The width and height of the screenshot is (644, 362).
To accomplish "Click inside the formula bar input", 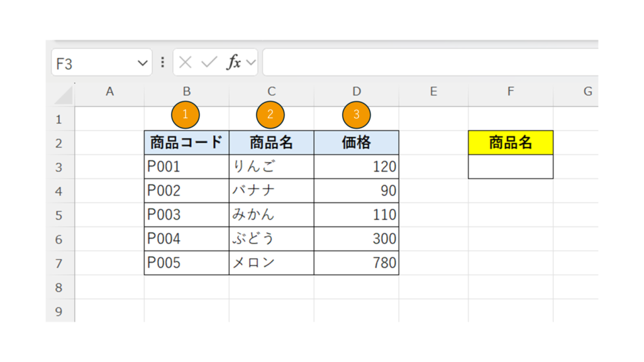I will pyautogui.click(x=428, y=63).
